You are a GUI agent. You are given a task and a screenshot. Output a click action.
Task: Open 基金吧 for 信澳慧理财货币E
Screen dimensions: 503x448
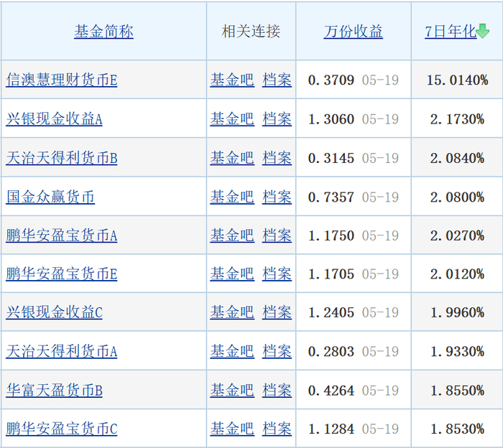232,80
